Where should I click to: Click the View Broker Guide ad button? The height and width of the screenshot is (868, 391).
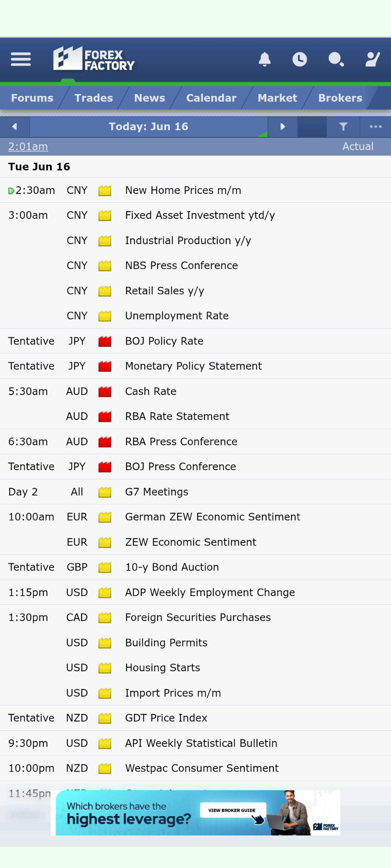click(x=232, y=810)
